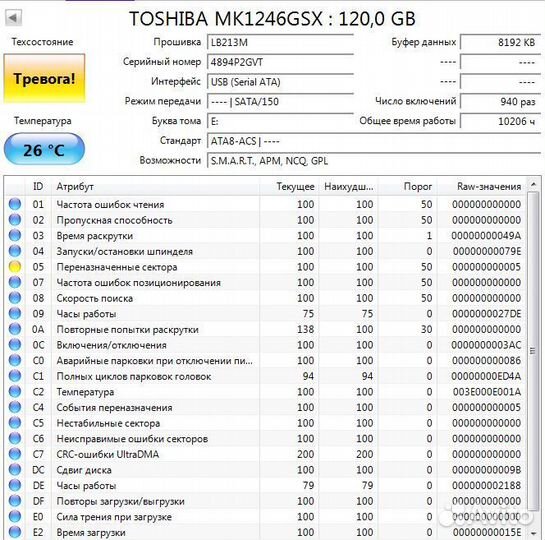Screen dimensions: 545x540
Task: Click the Режим передачи field SATA/150
Action: click(x=280, y=102)
